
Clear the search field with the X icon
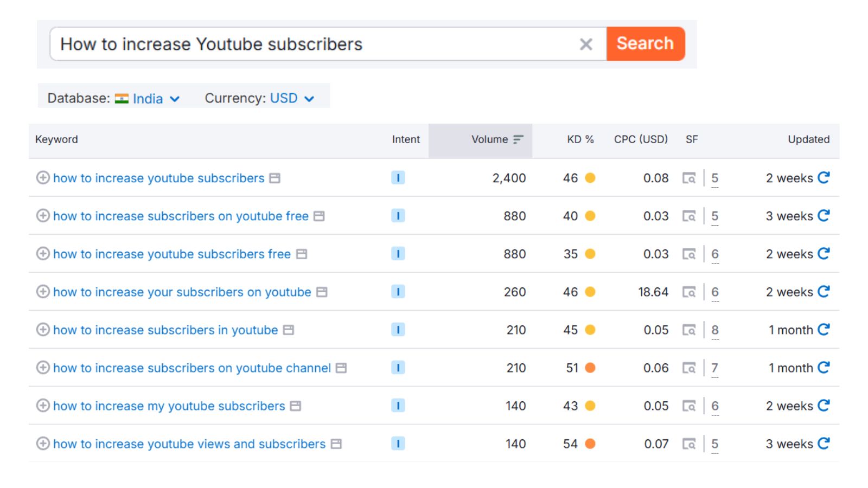pyautogui.click(x=586, y=44)
